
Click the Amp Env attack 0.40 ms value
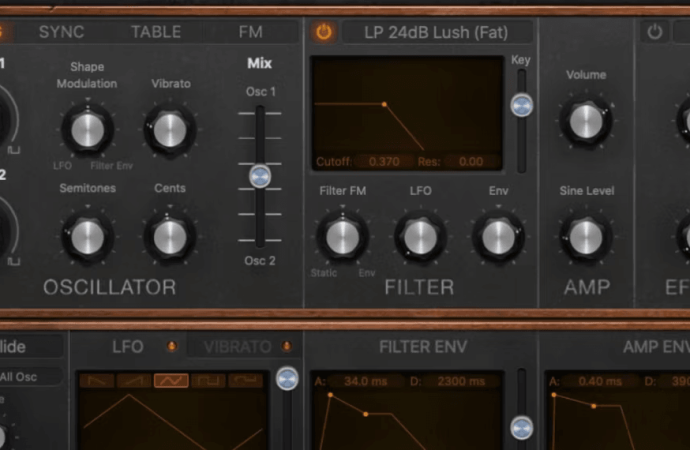click(x=600, y=381)
